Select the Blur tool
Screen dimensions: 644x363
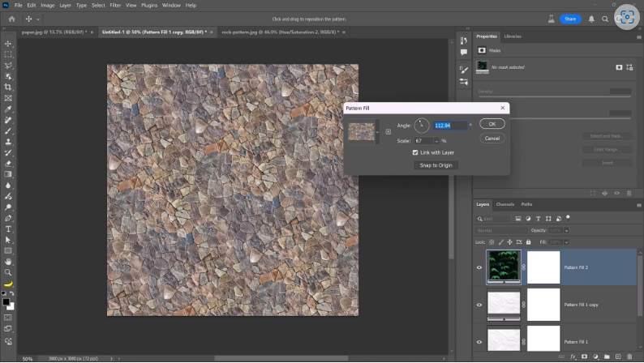[x=8, y=186]
